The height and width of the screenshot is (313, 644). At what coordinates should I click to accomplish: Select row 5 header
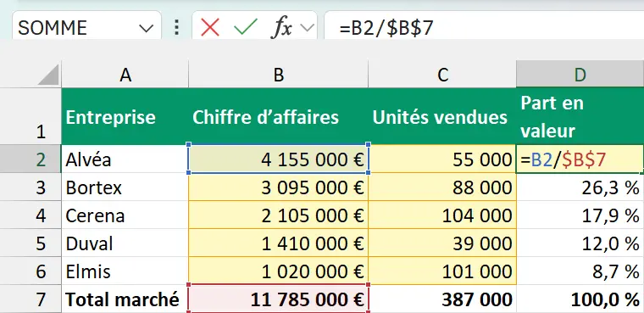pos(31,243)
